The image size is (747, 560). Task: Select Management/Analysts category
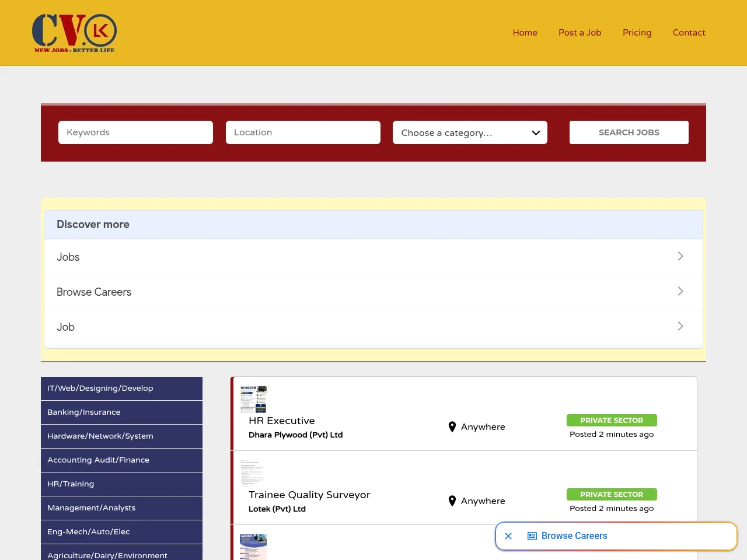(x=121, y=508)
